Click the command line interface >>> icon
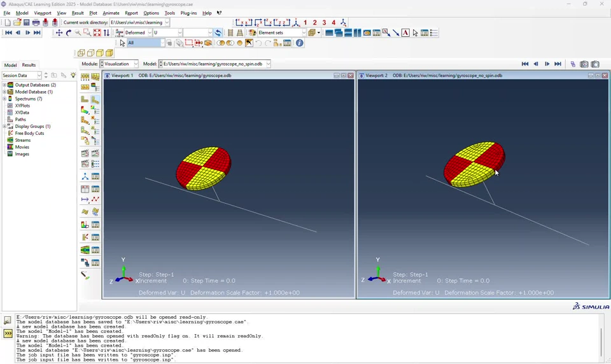 (x=8, y=333)
